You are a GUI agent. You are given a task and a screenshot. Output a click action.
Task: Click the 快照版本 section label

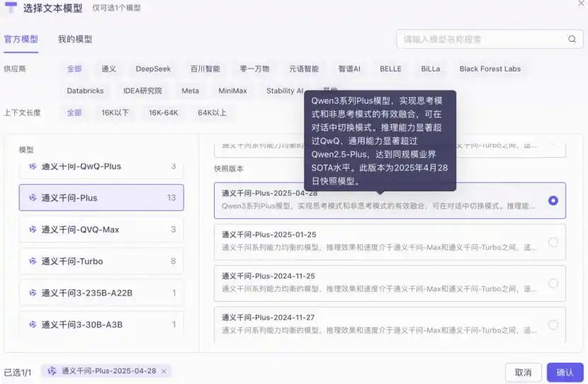tap(229, 169)
